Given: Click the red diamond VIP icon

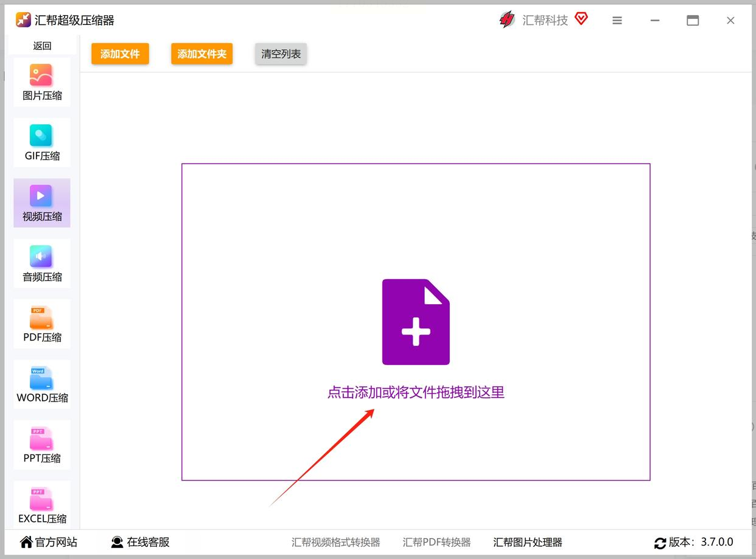Looking at the screenshot, I should pyautogui.click(x=581, y=19).
